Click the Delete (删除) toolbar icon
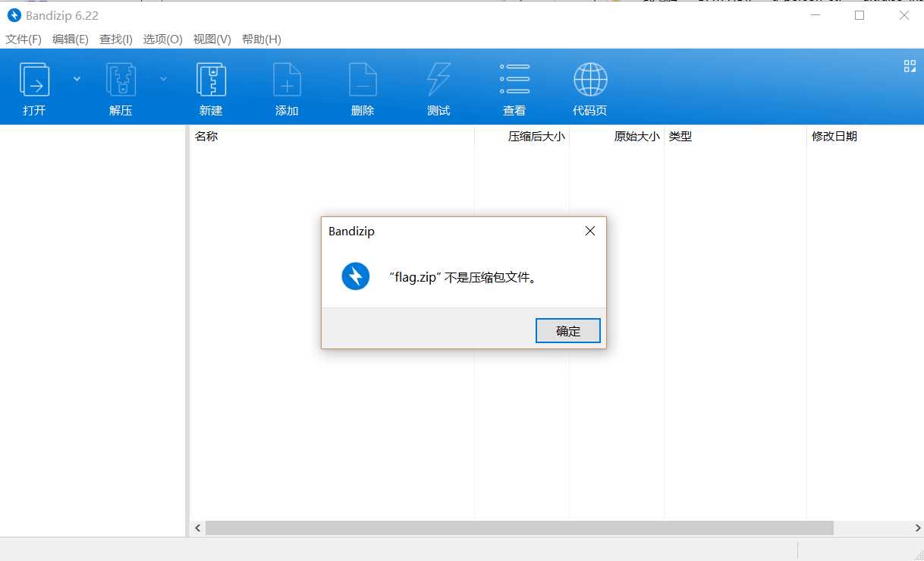Viewport: 924px width, 561px height. coord(363,79)
